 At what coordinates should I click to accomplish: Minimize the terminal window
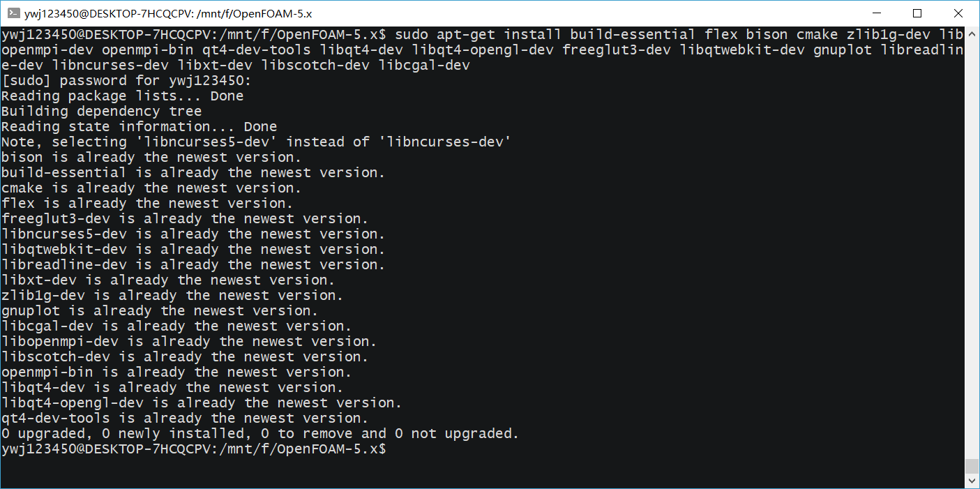pyautogui.click(x=884, y=13)
